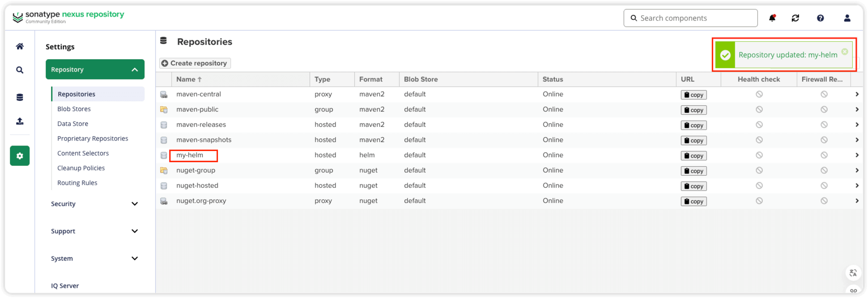Viewport: 868px width, 298px height.
Task: Open Data Store settings page
Action: coord(72,124)
